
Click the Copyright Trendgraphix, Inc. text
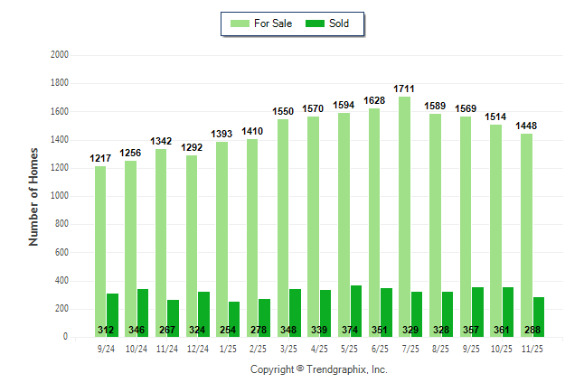318,370
